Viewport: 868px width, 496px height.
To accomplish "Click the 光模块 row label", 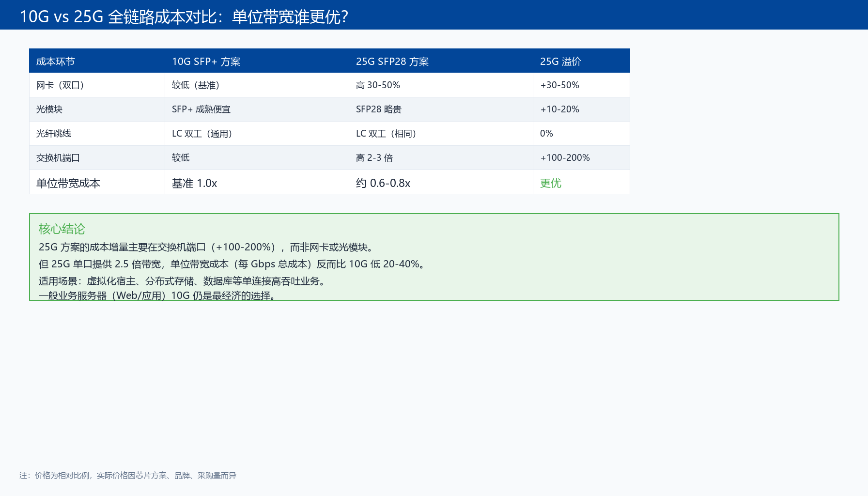I will tap(97, 109).
